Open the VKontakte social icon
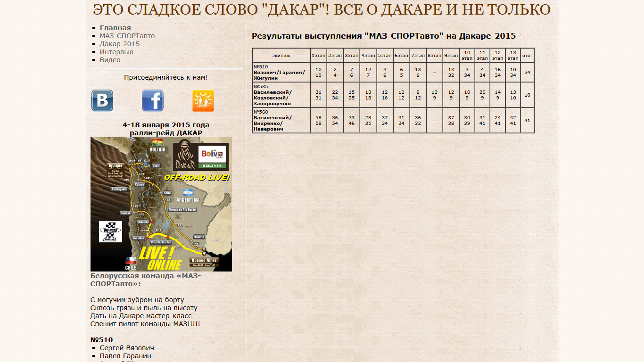The width and height of the screenshot is (644, 362). coord(102,100)
